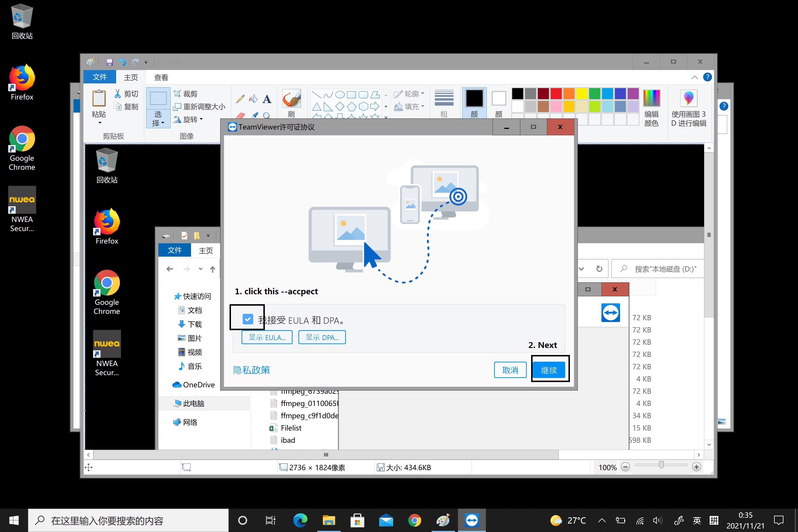
Task: Click the Windows taskbar search box
Action: [129, 520]
